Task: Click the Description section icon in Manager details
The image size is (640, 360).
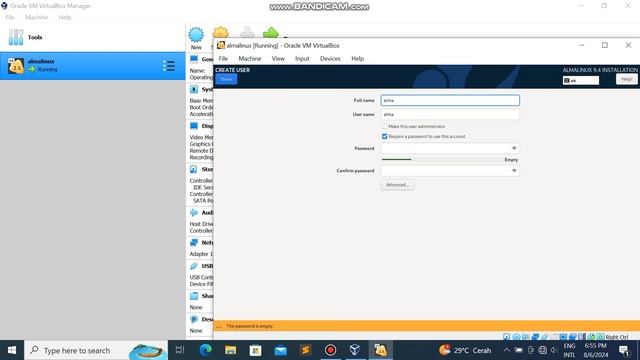Action: (194, 319)
